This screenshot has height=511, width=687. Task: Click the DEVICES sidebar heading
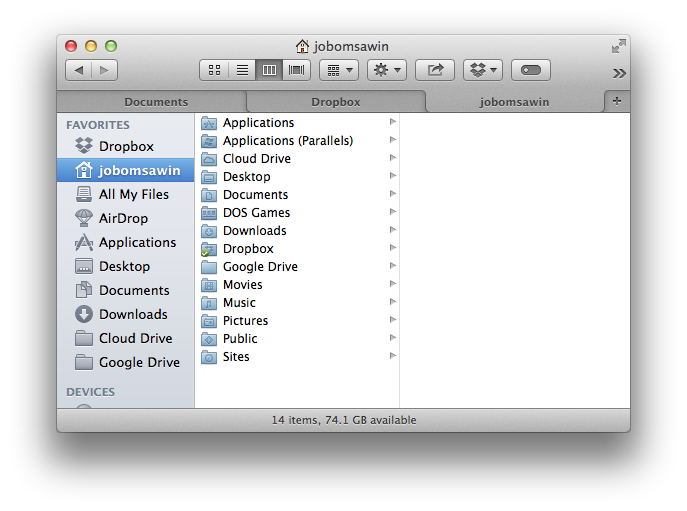(x=90, y=392)
